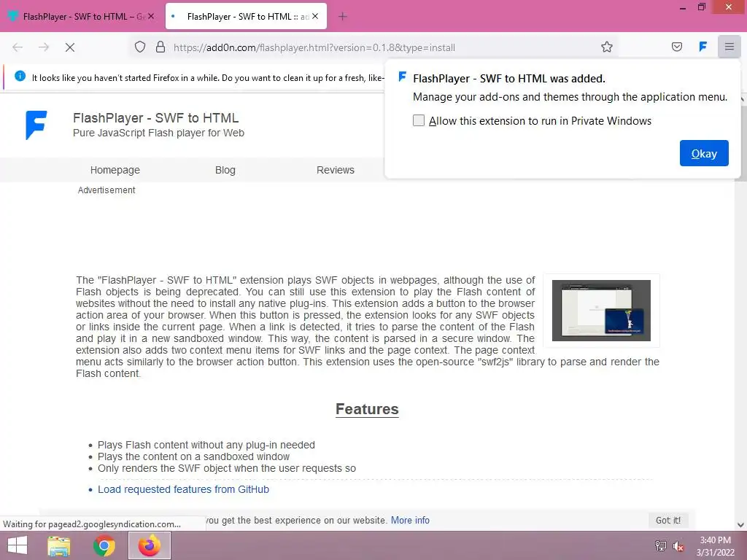
Task: Click "Manage your add-ons and themes" text
Action: click(x=570, y=97)
